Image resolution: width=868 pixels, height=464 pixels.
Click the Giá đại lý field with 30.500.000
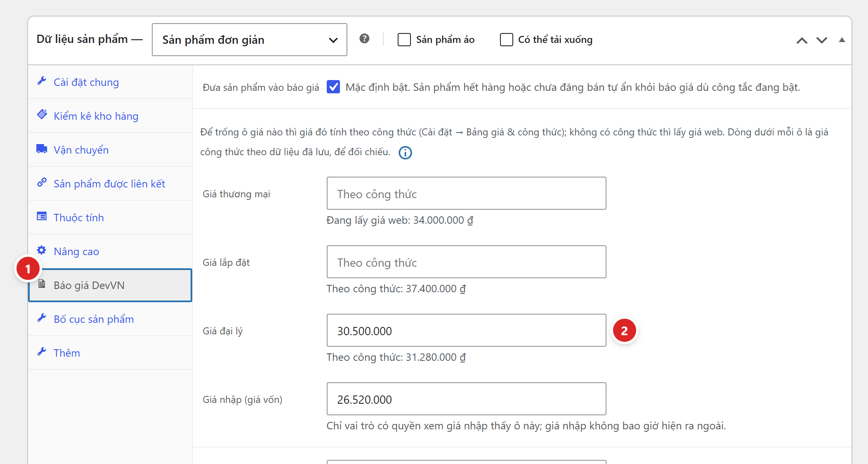pyautogui.click(x=467, y=331)
